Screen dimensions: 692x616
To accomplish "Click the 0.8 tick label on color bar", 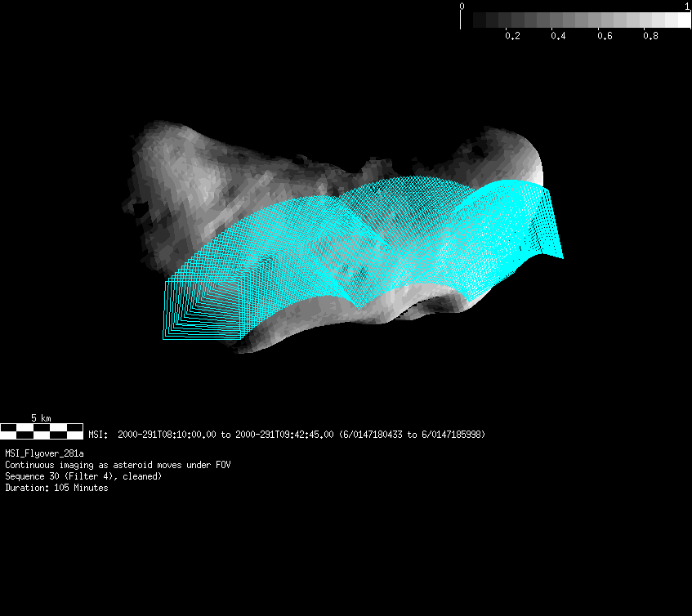I will point(650,36).
